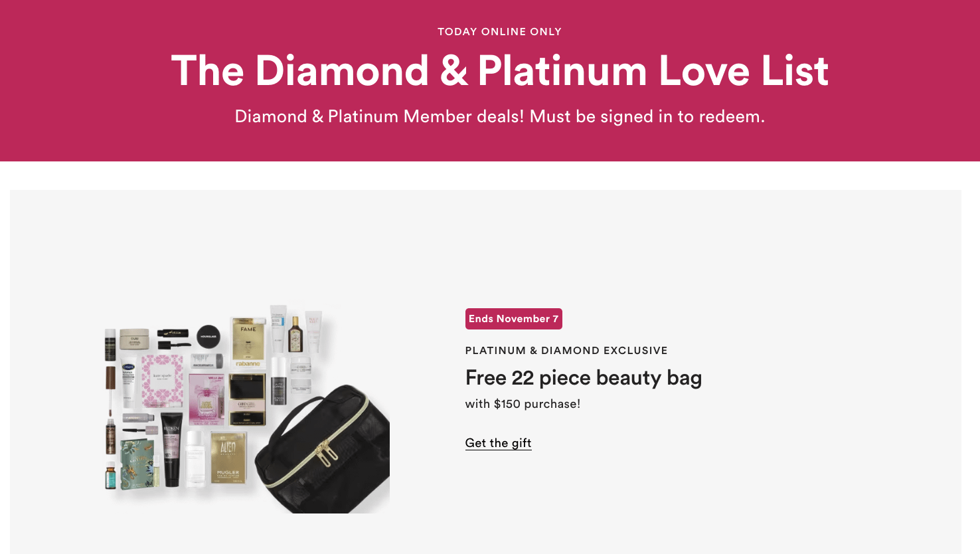Click the pink Viva La Juicy sample

point(207,399)
